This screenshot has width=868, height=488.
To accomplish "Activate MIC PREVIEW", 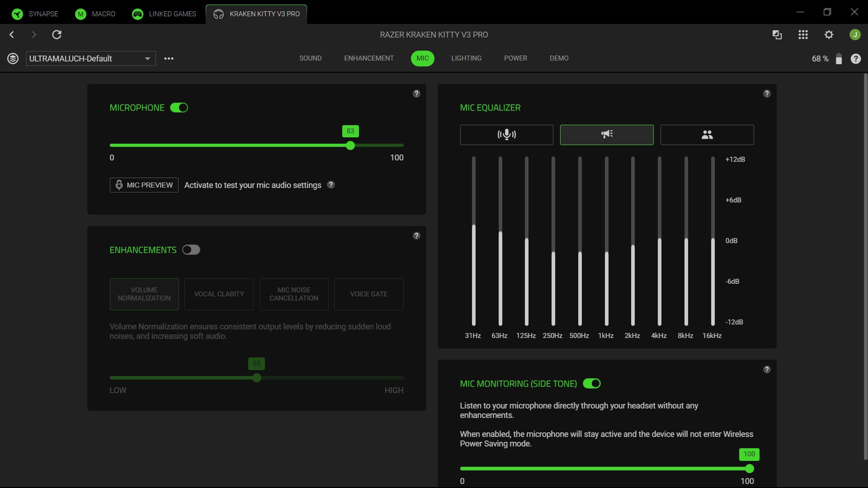I will coord(143,185).
